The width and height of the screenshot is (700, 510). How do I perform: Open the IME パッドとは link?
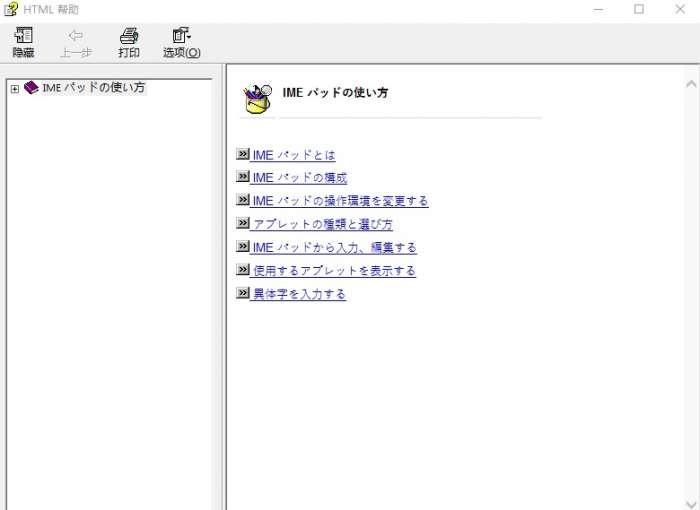click(294, 155)
